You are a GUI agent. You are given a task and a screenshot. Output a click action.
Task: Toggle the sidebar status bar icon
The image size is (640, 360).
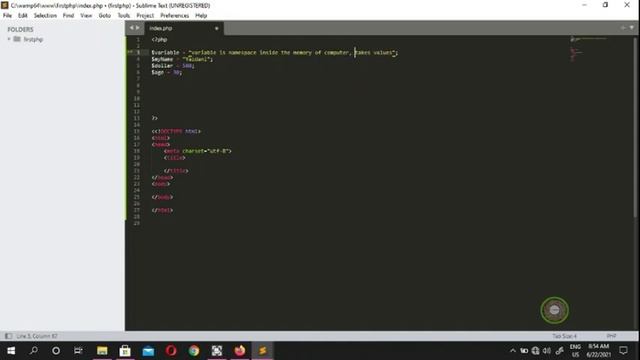(x=8, y=336)
